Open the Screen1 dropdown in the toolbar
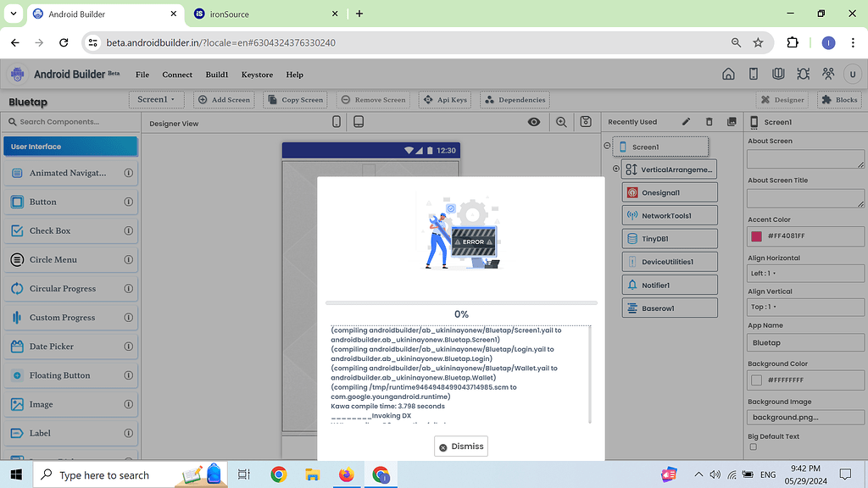 pos(156,99)
